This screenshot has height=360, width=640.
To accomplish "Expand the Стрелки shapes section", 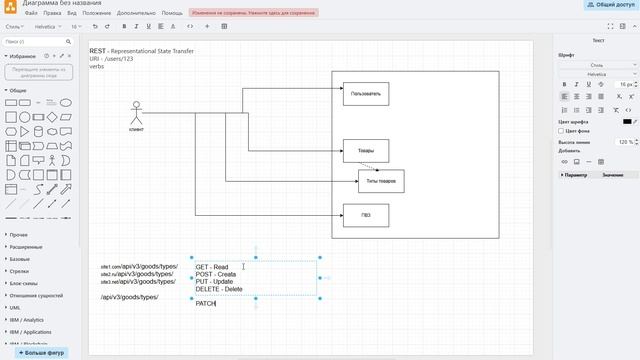I will point(19,271).
